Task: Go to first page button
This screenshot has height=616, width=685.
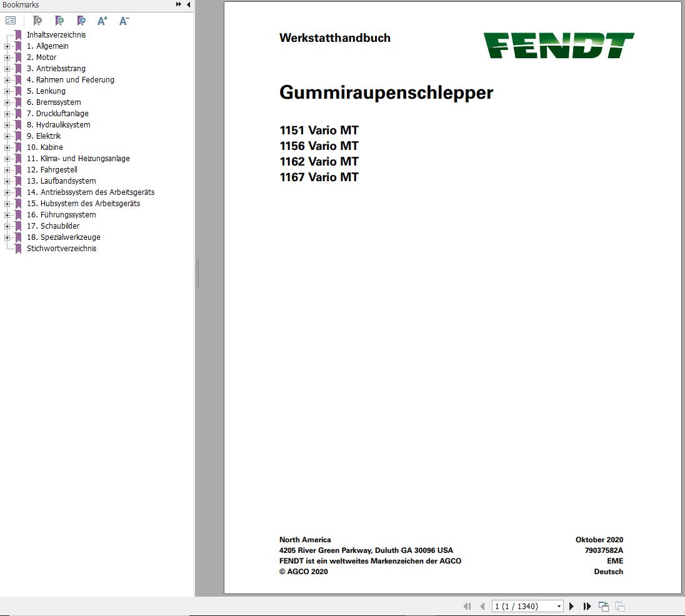Action: pos(467,606)
